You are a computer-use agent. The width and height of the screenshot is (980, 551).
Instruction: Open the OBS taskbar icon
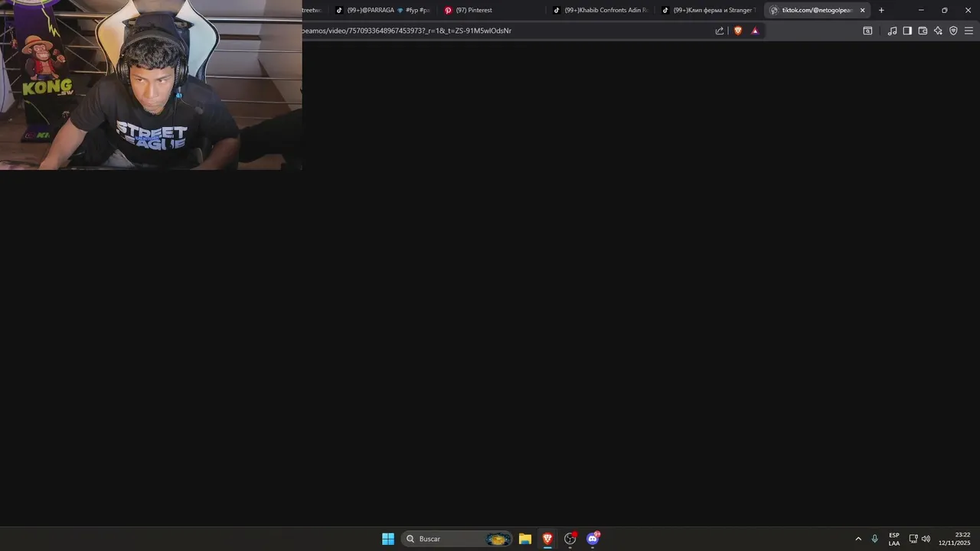click(570, 539)
